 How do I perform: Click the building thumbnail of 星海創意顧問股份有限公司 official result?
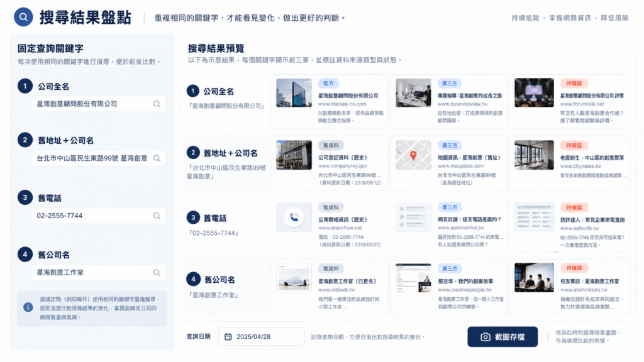pyautogui.click(x=294, y=93)
